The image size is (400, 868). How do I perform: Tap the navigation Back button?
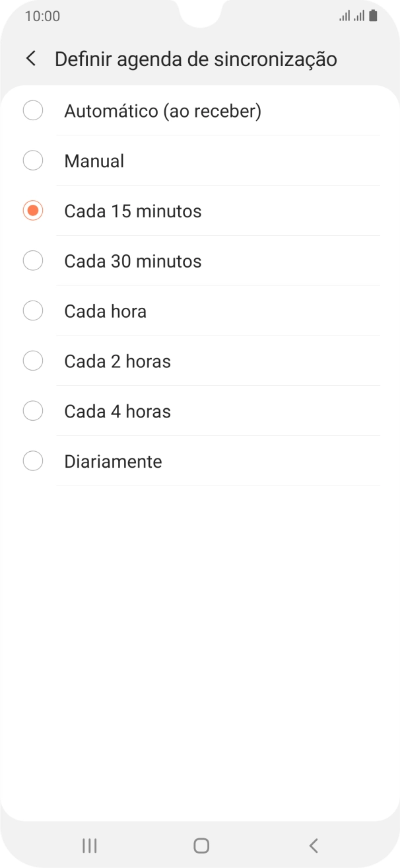click(x=313, y=845)
